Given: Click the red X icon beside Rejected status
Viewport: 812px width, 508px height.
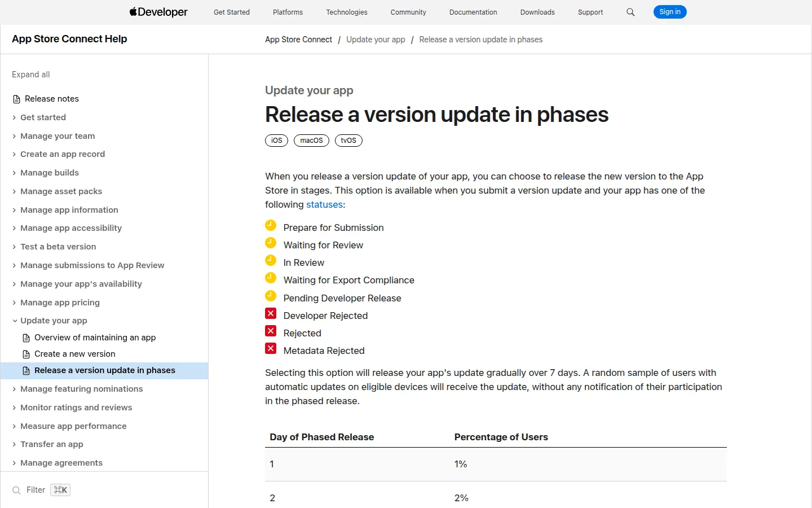Looking at the screenshot, I should [x=271, y=331].
